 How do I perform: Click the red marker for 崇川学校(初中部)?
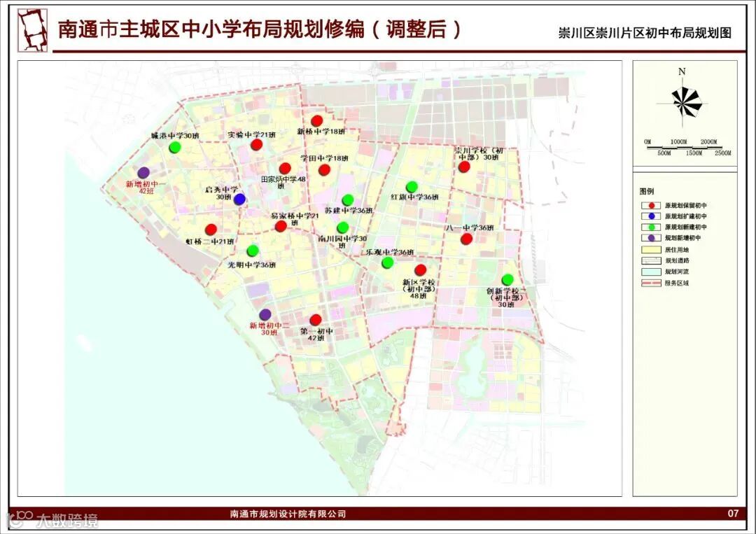tap(464, 167)
